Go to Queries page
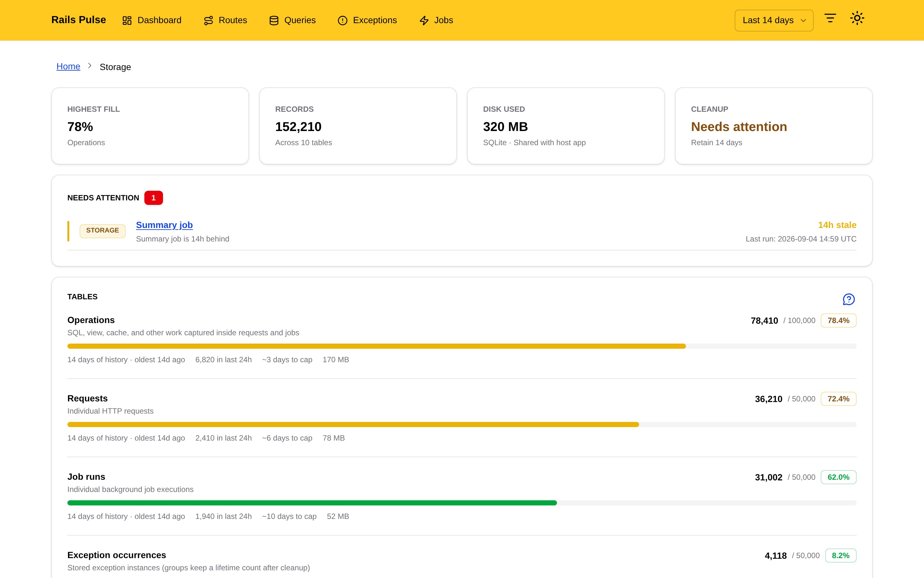 (x=292, y=20)
